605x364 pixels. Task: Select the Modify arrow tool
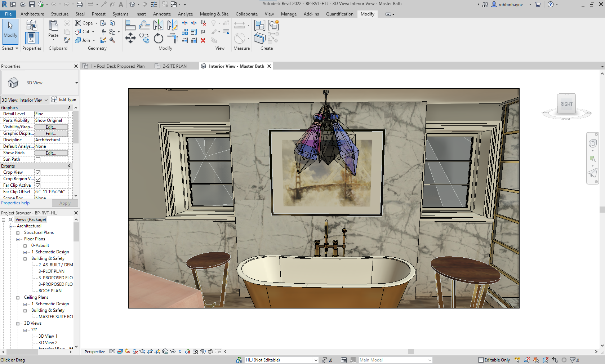click(10, 32)
